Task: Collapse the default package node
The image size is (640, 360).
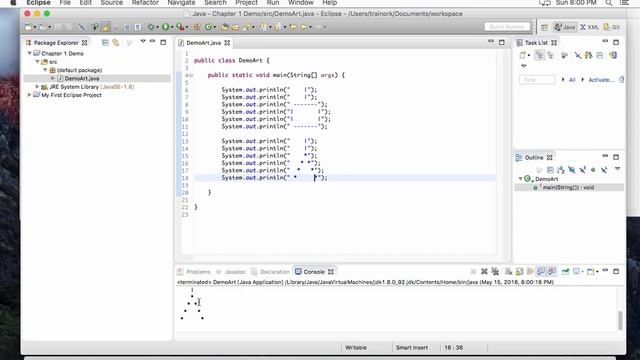Action: tap(45, 70)
